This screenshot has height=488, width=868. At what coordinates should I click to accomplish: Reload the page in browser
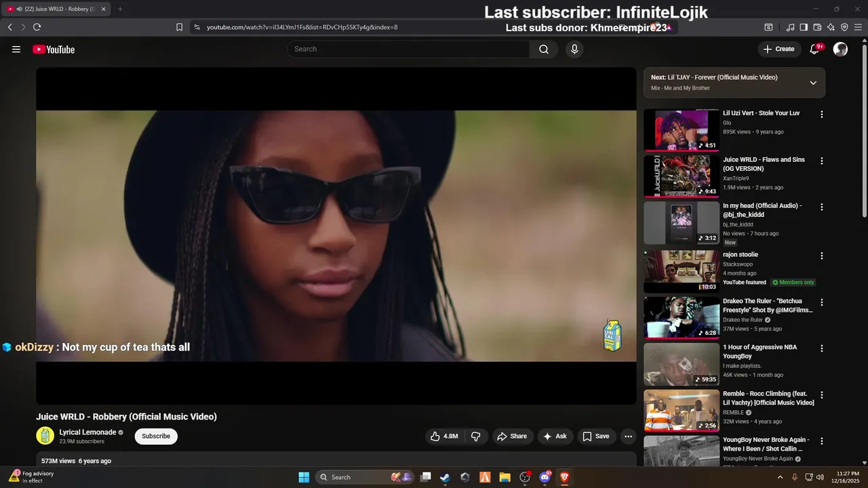(x=37, y=27)
